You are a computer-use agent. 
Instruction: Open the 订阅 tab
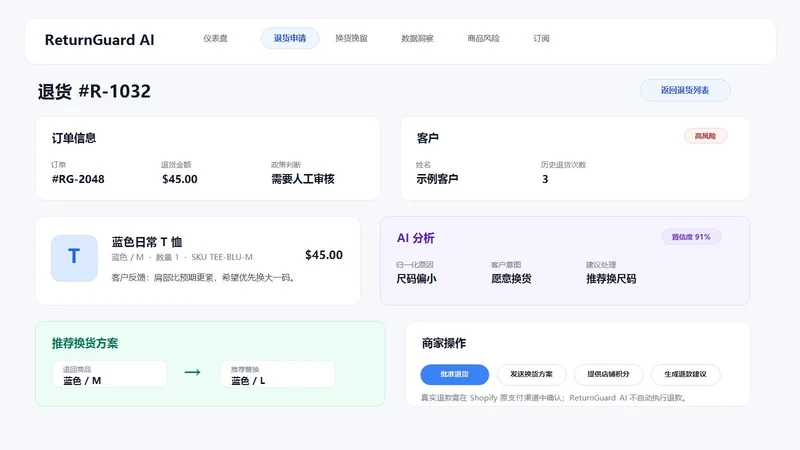tap(541, 38)
